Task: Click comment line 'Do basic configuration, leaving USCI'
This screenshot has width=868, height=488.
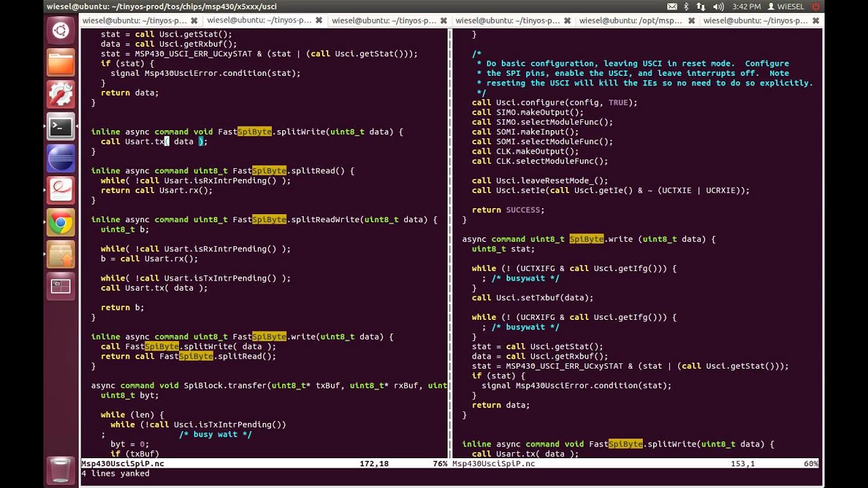Action: (633, 64)
